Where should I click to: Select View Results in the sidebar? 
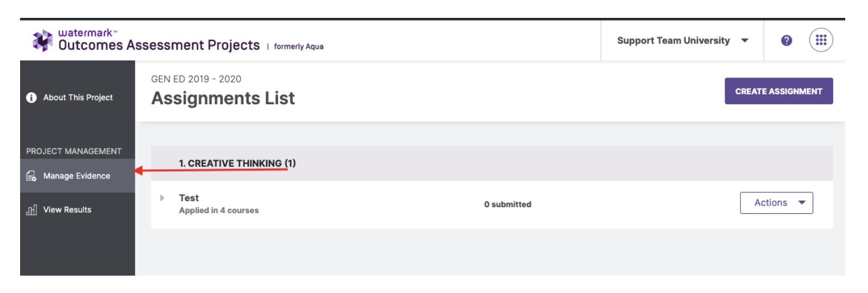point(78,210)
